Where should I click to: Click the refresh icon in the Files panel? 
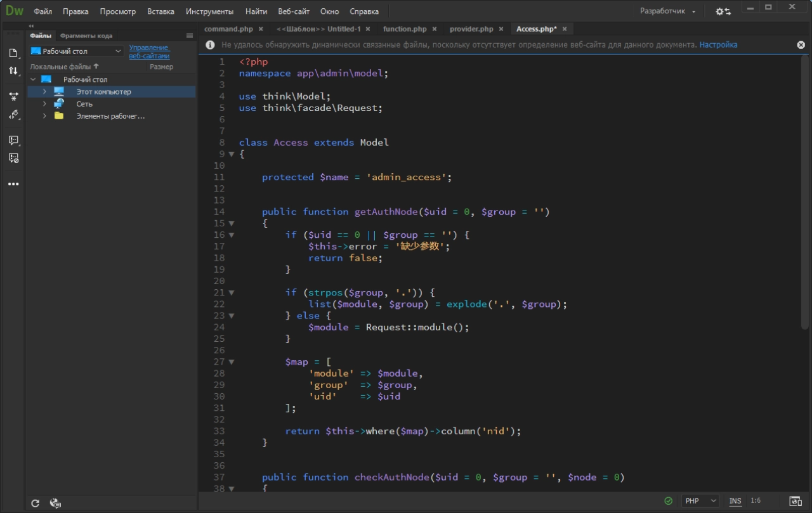point(36,503)
